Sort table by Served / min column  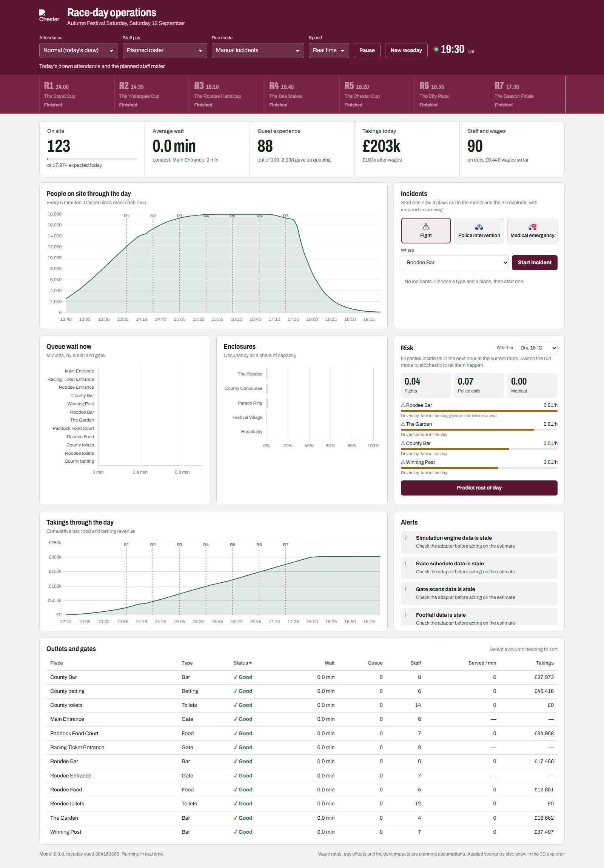(482, 663)
